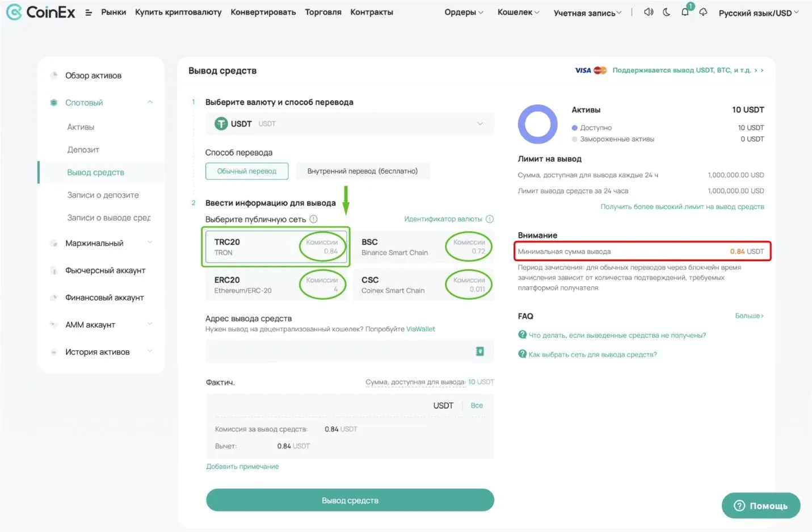Click the Маржинальный sidebar icon
The width and height of the screenshot is (812, 532).
click(x=54, y=243)
